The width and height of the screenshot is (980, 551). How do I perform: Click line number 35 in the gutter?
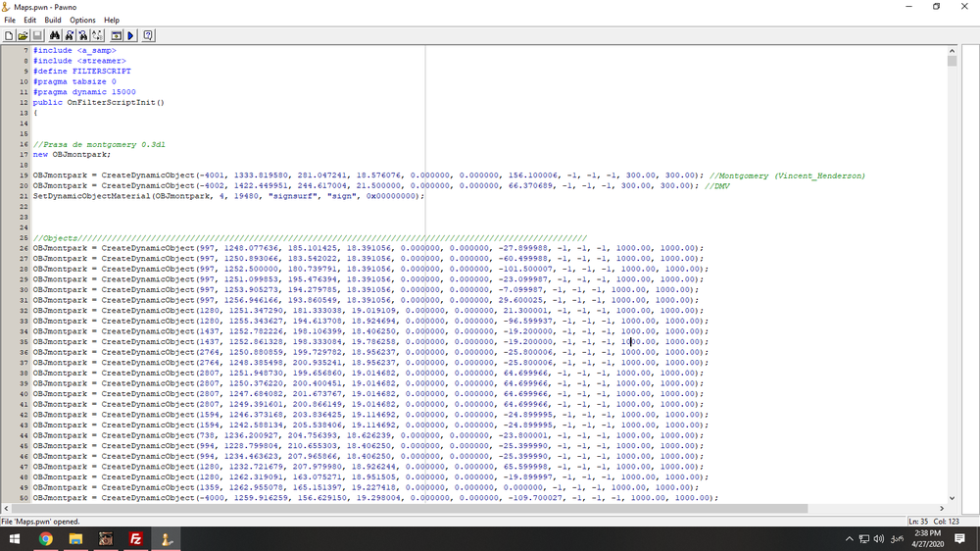[x=24, y=342]
